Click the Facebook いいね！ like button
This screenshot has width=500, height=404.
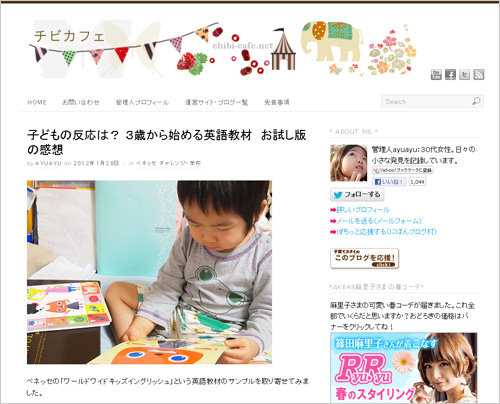[x=389, y=182]
